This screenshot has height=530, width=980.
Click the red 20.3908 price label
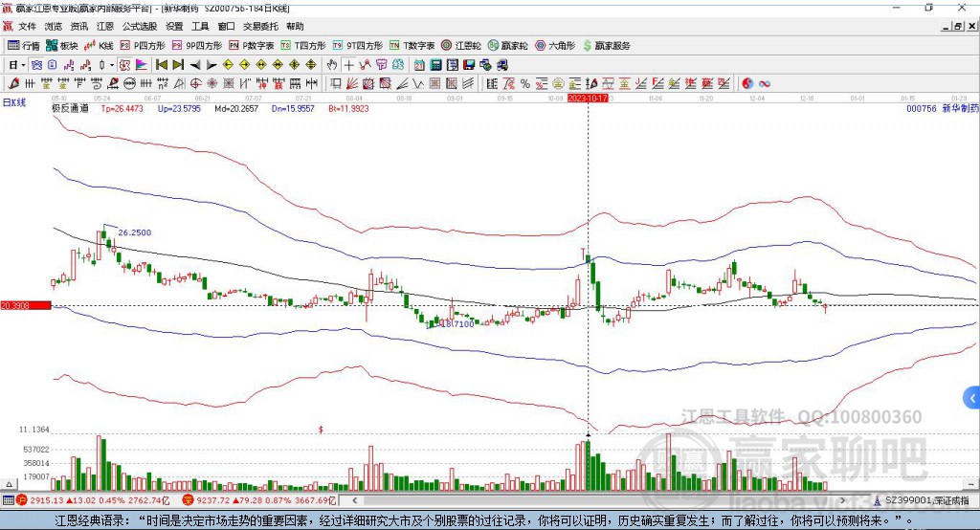click(25, 305)
